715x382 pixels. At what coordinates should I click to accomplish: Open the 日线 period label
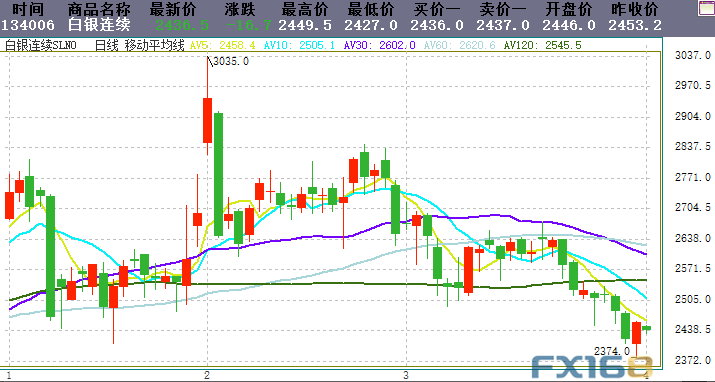pos(107,45)
